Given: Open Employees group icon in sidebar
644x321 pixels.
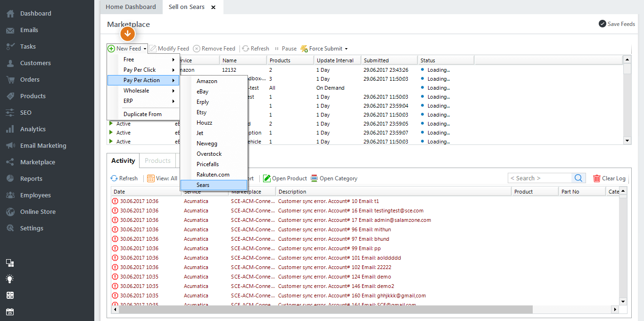Looking at the screenshot, I should click(10, 195).
